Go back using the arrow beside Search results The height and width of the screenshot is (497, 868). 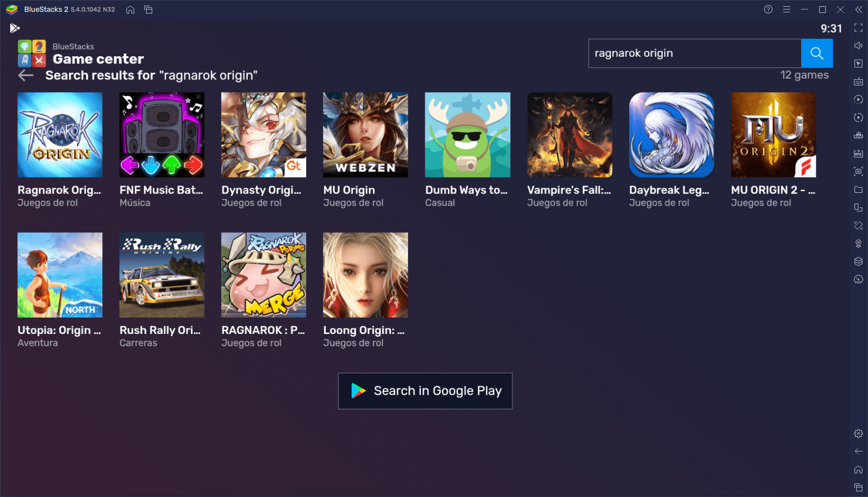[26, 75]
